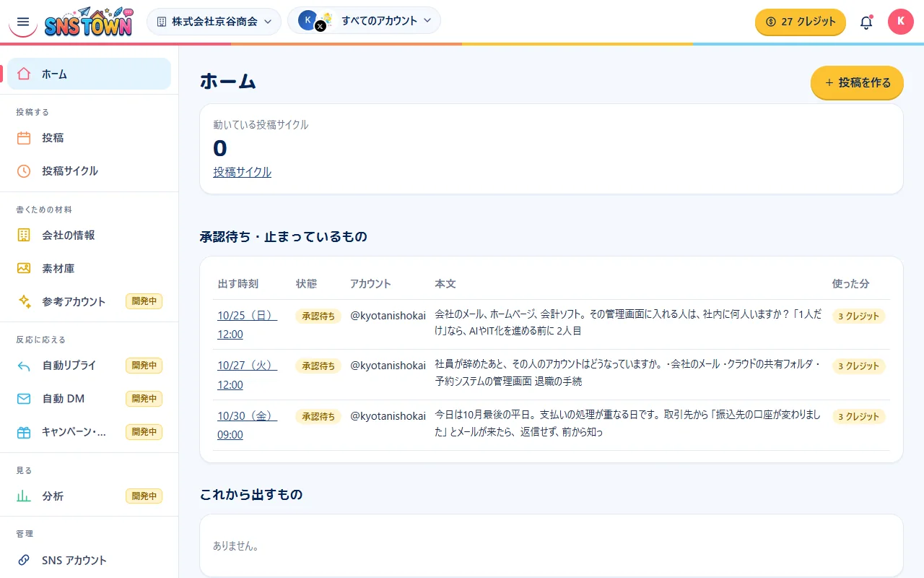Open the 10/30（金）09:00 post link
The image size is (924, 578).
247,426
